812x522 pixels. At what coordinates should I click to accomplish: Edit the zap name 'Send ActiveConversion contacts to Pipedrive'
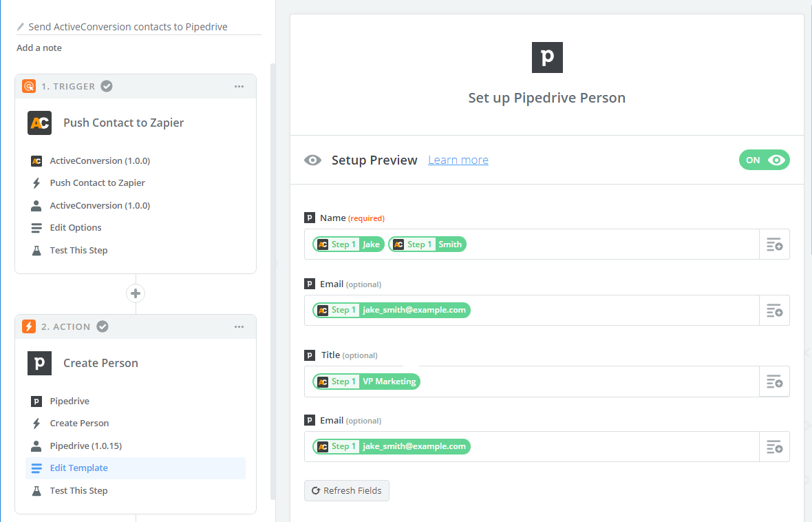coord(128,27)
